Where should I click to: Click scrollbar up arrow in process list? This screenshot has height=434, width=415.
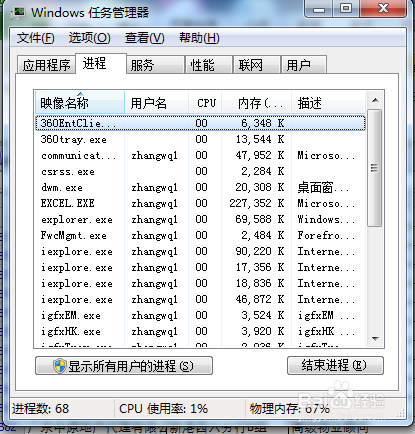click(375, 100)
